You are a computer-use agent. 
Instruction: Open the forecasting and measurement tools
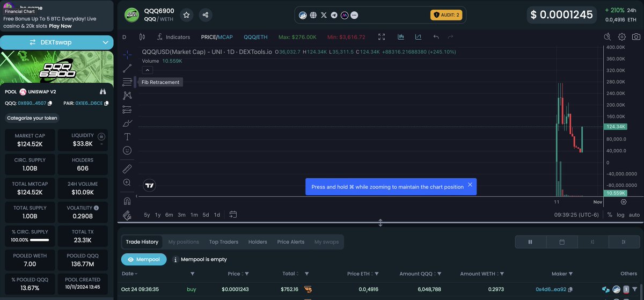[x=127, y=109]
